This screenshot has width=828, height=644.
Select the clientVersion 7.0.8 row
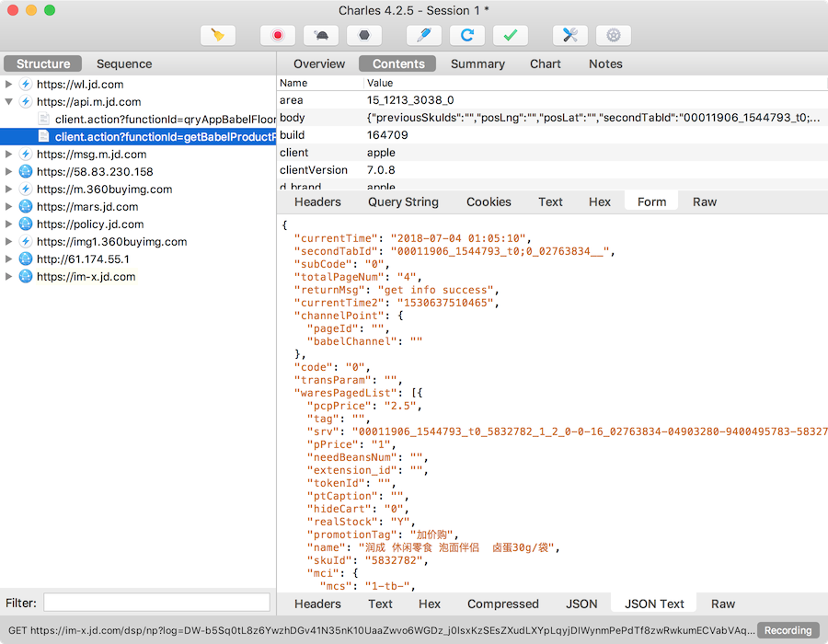[552, 170]
